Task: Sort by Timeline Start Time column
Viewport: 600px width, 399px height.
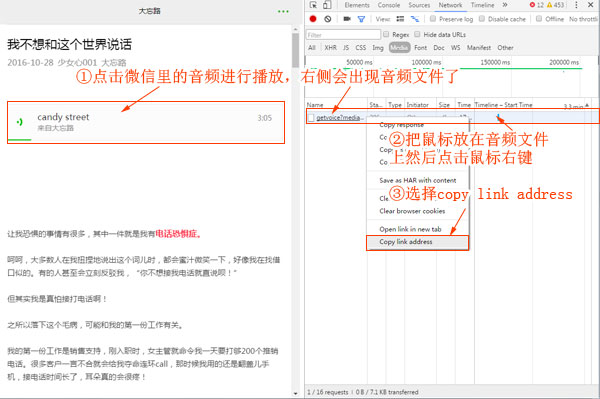Action: point(503,104)
